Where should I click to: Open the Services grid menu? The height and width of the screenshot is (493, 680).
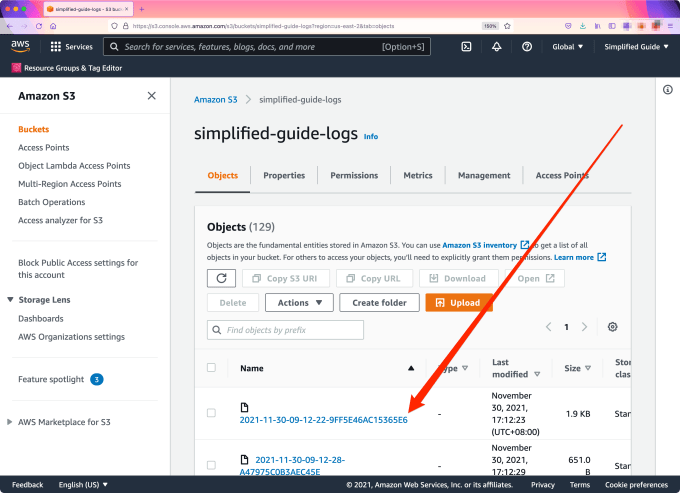click(72, 47)
